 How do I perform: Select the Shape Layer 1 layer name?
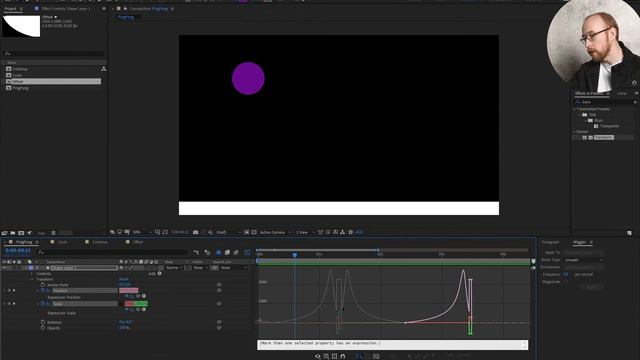pyautogui.click(x=84, y=268)
